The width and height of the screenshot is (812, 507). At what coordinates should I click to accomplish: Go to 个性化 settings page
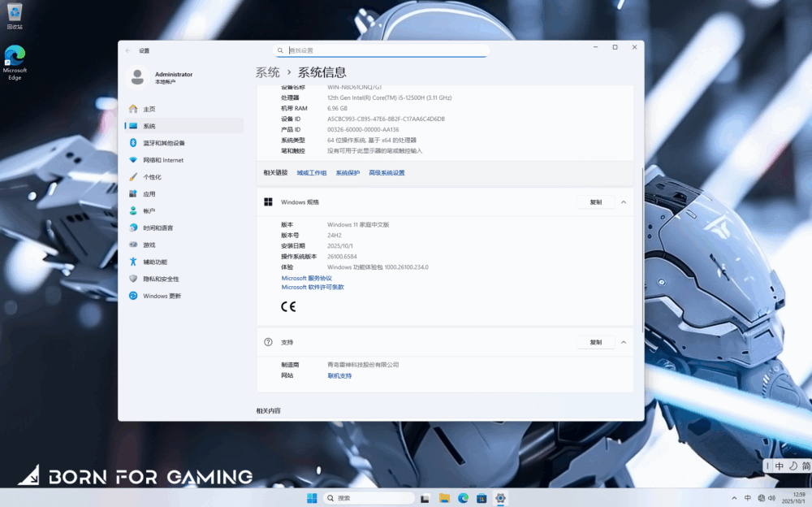point(152,177)
